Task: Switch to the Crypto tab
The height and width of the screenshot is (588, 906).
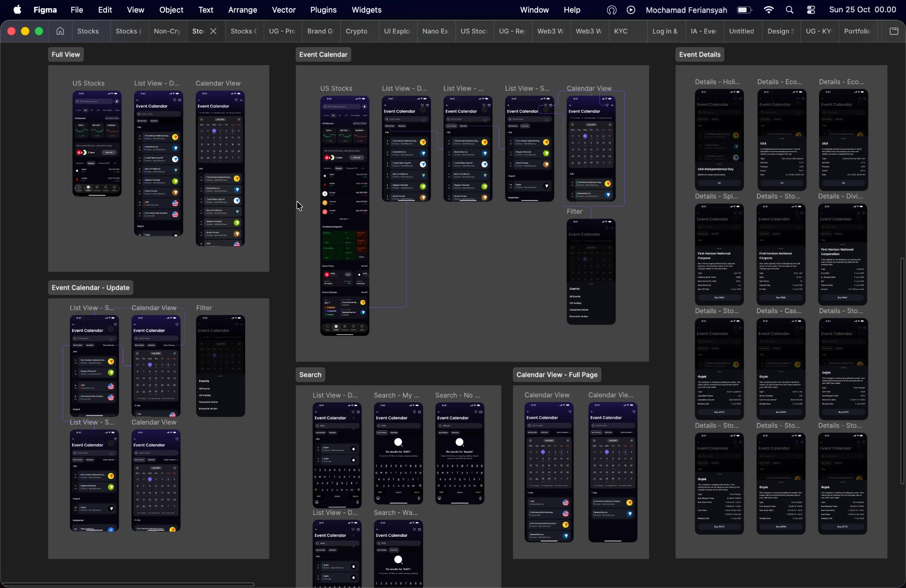Action: point(357,31)
